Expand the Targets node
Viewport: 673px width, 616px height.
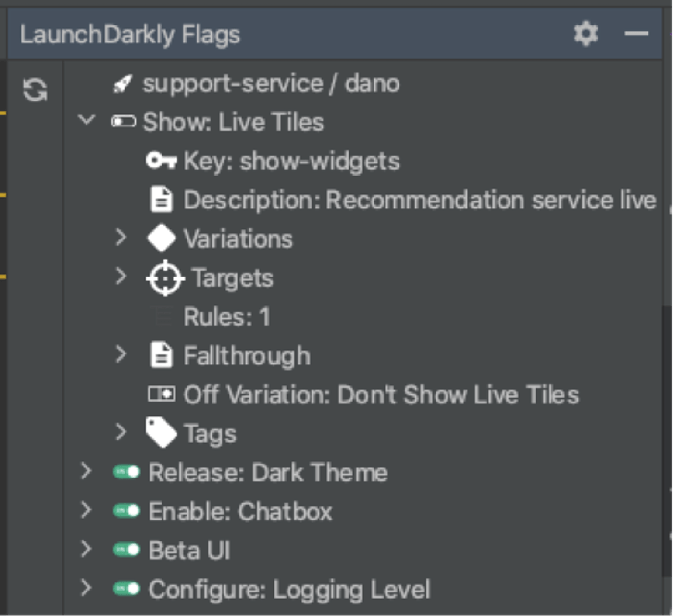pyautogui.click(x=121, y=277)
